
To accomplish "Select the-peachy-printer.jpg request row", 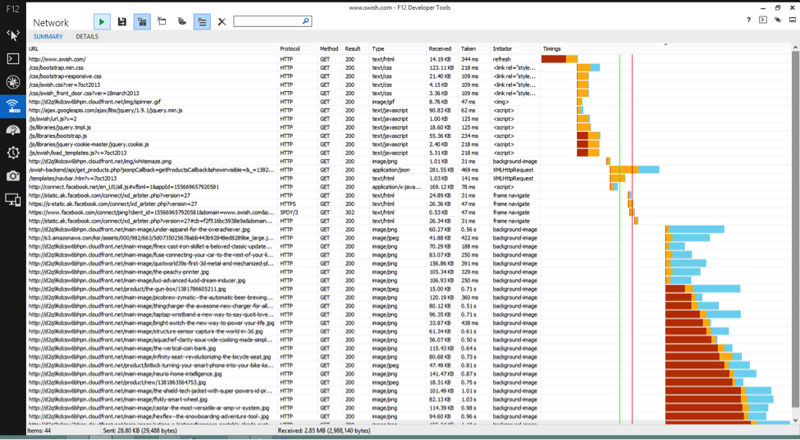I will tap(409, 272).
